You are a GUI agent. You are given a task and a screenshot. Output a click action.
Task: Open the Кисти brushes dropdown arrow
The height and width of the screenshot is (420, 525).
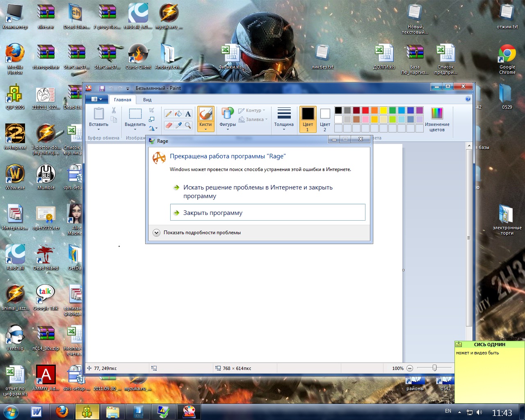tap(205, 129)
